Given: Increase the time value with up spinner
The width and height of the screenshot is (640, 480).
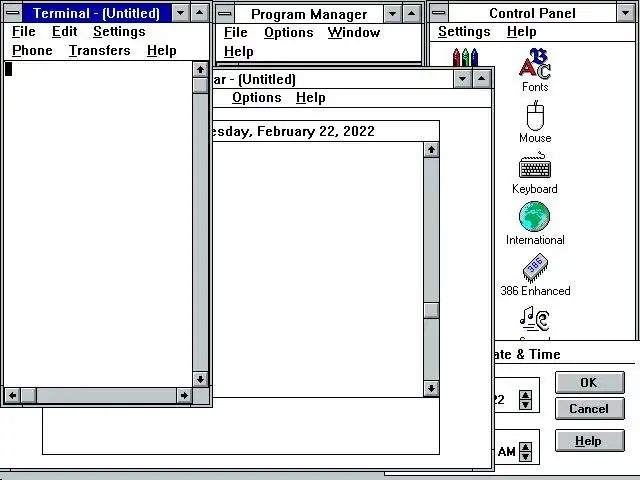Looking at the screenshot, I should (x=525, y=447).
